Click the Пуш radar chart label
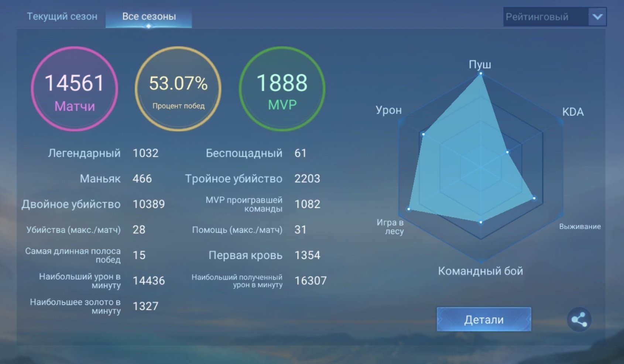 [x=480, y=65]
